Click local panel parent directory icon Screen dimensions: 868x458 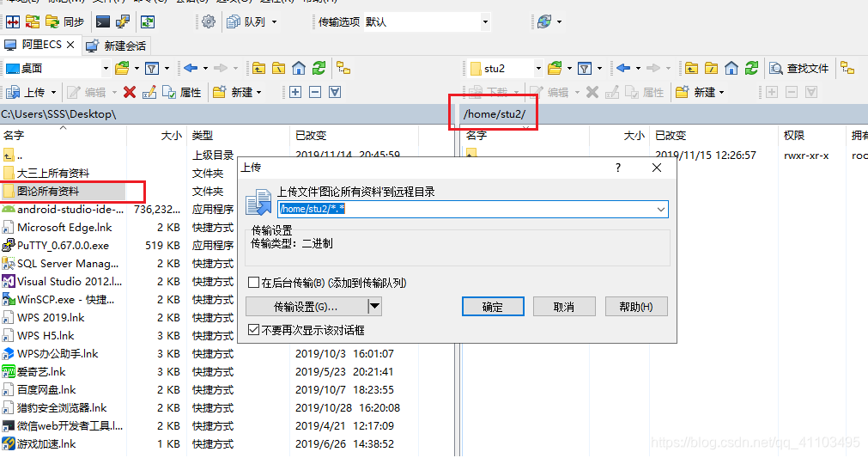(x=258, y=69)
